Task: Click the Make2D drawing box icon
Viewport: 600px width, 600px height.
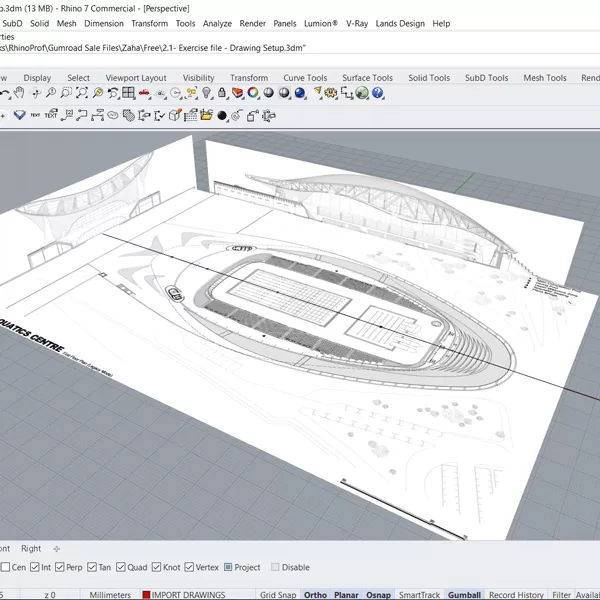Action: [x=175, y=115]
